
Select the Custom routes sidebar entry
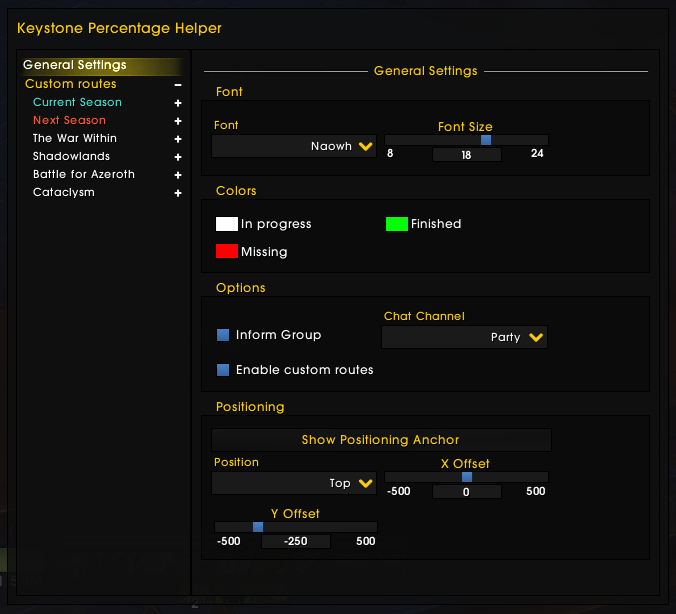[71, 84]
